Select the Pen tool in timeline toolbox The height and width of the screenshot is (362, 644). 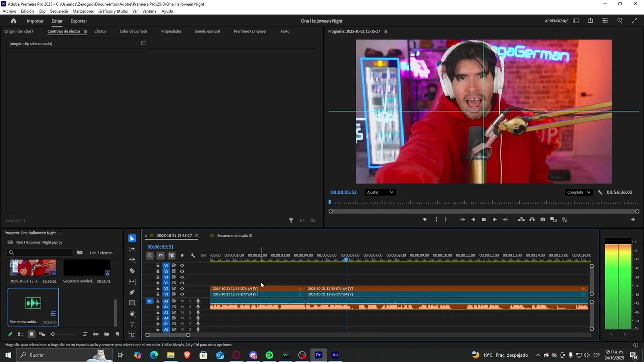(132, 292)
